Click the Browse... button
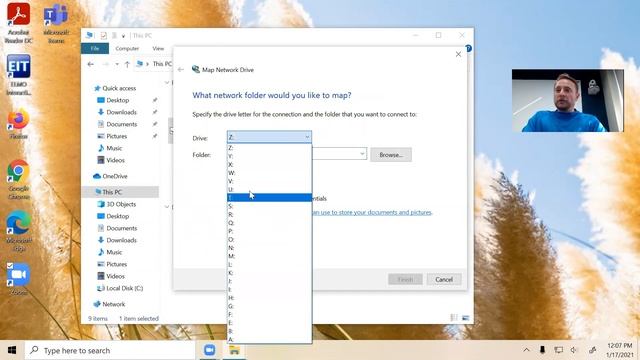The height and width of the screenshot is (360, 640). click(x=391, y=155)
